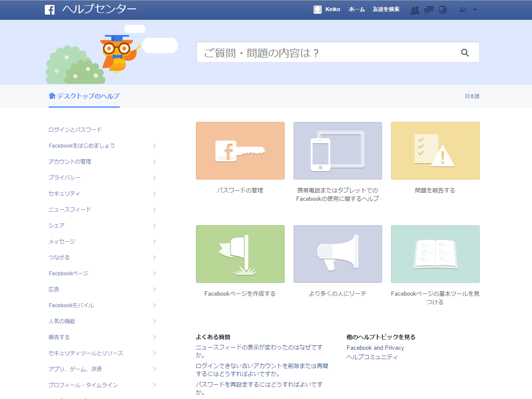
Task: Open the ヘルプコミュニティ link
Action: pyautogui.click(x=372, y=357)
